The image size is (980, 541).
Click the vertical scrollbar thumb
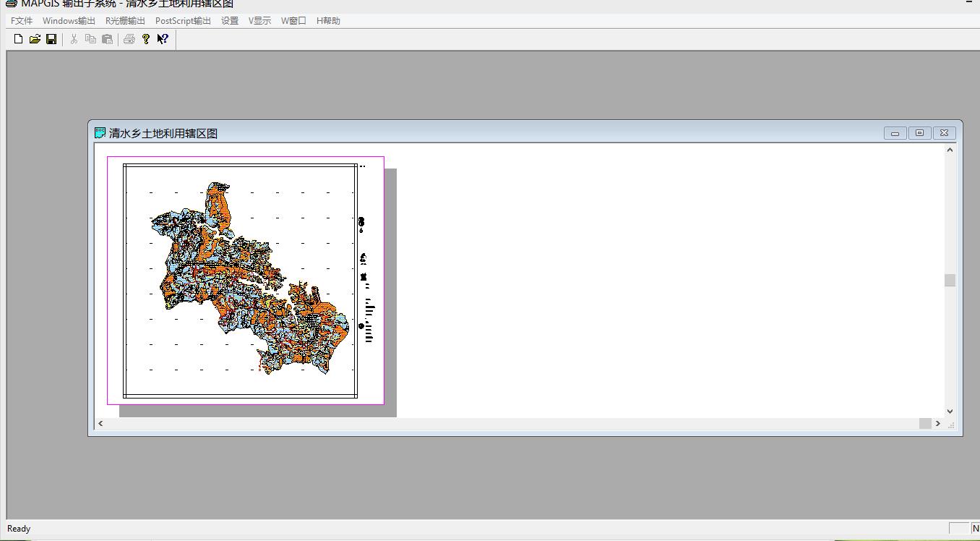coord(950,280)
